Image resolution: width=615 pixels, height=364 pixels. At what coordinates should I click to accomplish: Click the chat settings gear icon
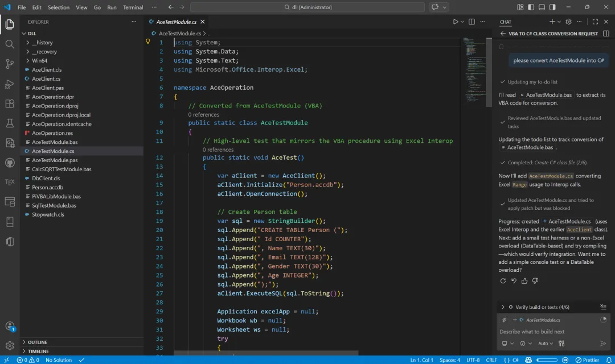click(568, 22)
